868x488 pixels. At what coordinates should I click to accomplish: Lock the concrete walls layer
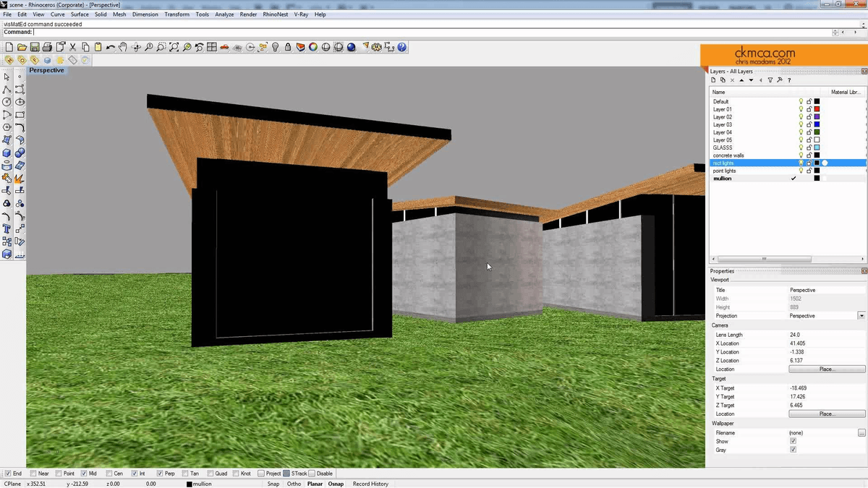(x=809, y=155)
